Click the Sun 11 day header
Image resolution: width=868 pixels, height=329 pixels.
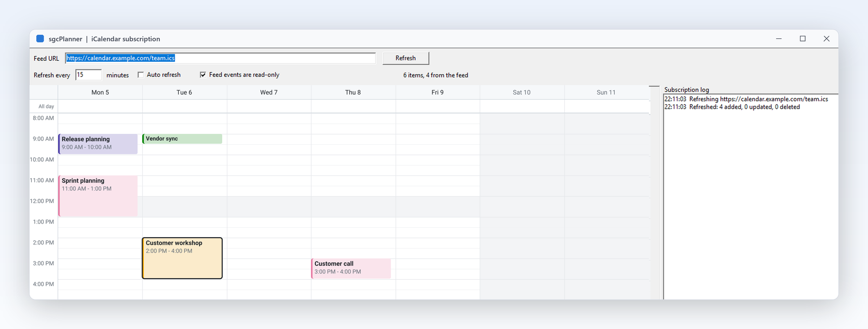(606, 92)
